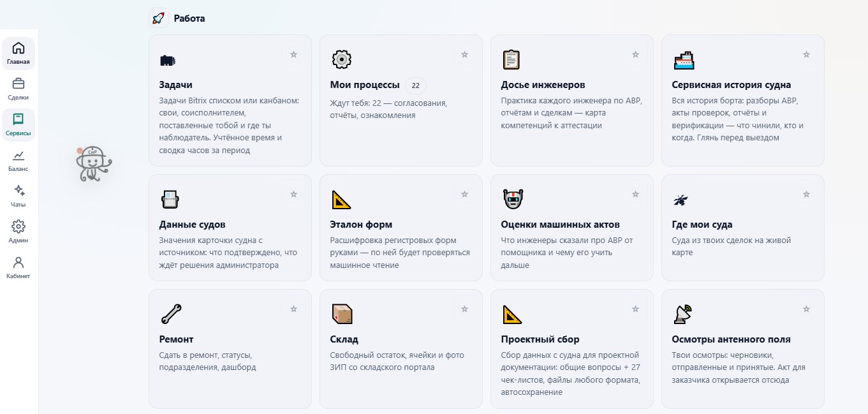Screen dimensions: 868x414
Task: Click the rocket icon beside Работа
Action: tap(158, 18)
